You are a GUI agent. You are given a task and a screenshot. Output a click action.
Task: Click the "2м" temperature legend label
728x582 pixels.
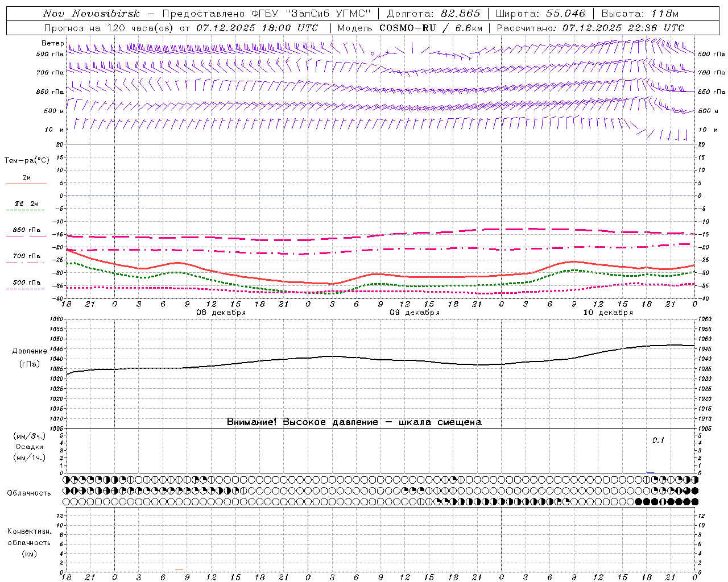[27, 178]
